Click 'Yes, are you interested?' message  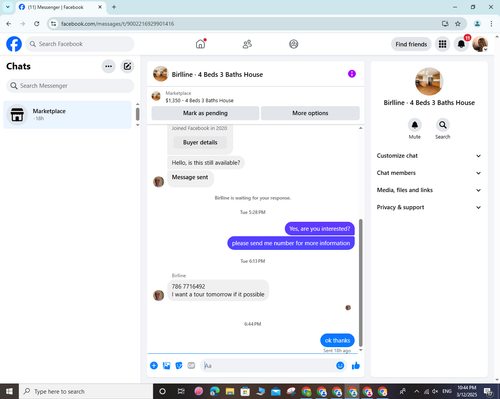click(320, 229)
